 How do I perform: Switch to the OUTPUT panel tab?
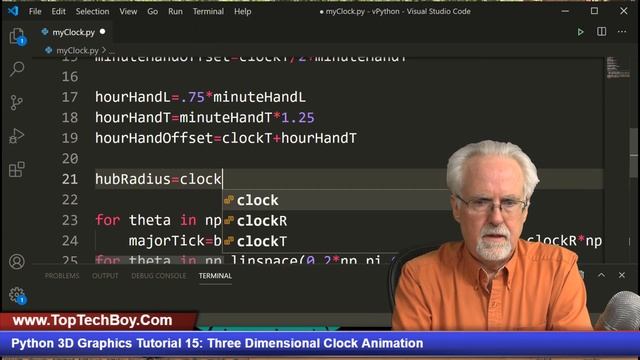(x=105, y=276)
